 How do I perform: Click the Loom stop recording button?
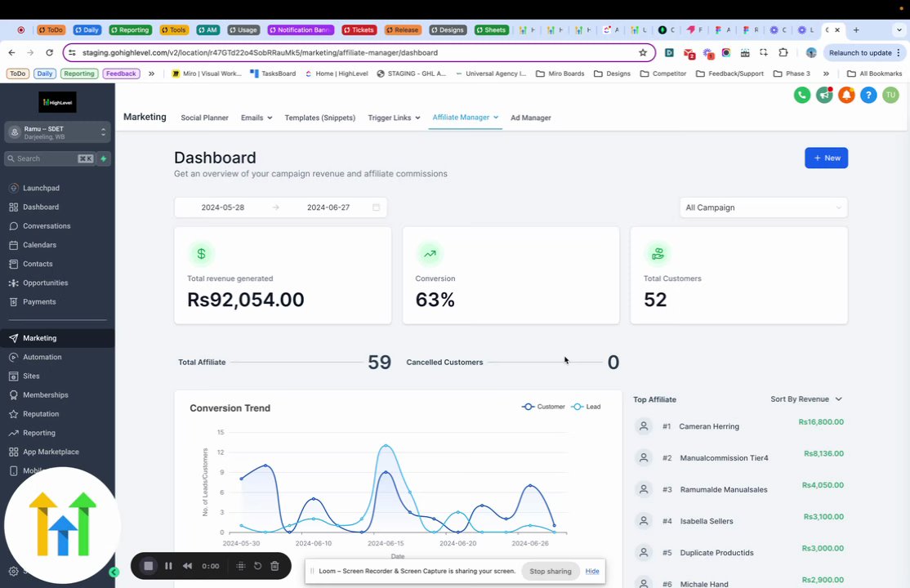pos(149,566)
